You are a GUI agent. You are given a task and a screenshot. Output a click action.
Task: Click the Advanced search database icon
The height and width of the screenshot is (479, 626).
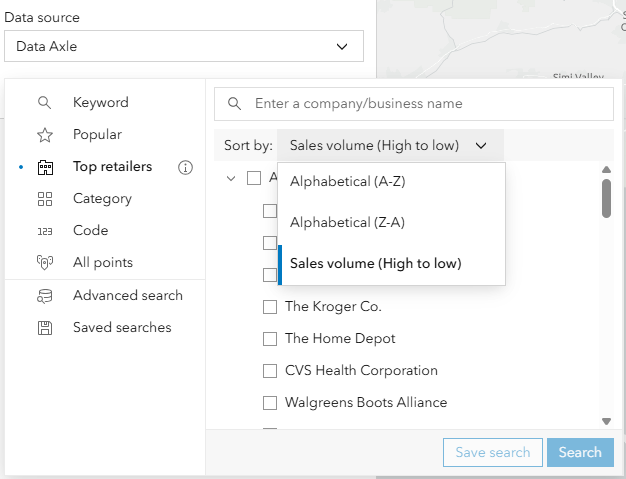tap(45, 296)
